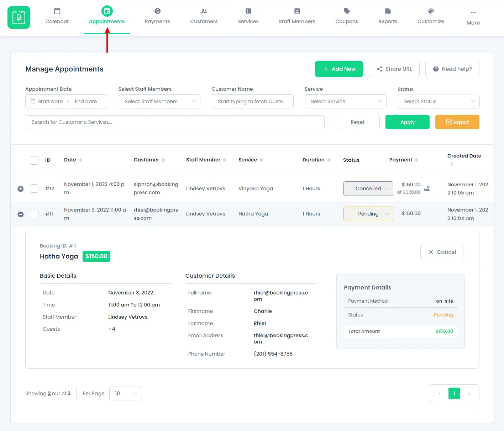Select the Coupons tag icon
Image resolution: width=504 pixels, height=431 pixels.
coord(346,11)
